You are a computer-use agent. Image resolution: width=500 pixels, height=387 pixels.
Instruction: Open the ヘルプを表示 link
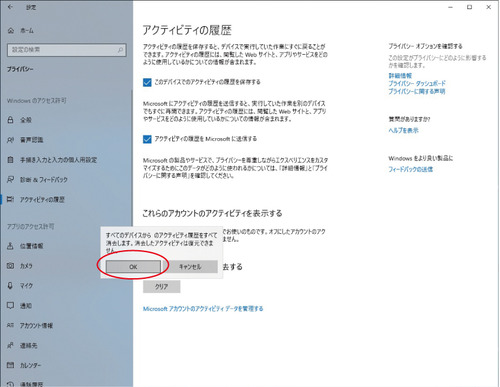pyautogui.click(x=403, y=130)
